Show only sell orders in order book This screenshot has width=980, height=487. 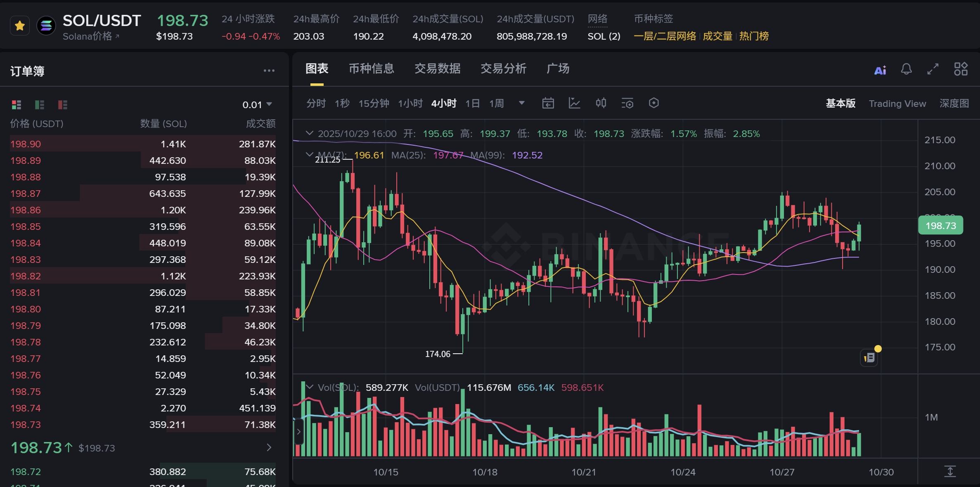63,105
